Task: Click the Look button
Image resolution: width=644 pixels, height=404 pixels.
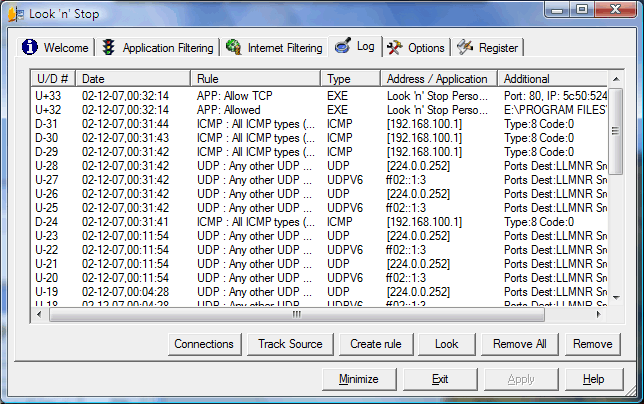Action: click(x=446, y=344)
